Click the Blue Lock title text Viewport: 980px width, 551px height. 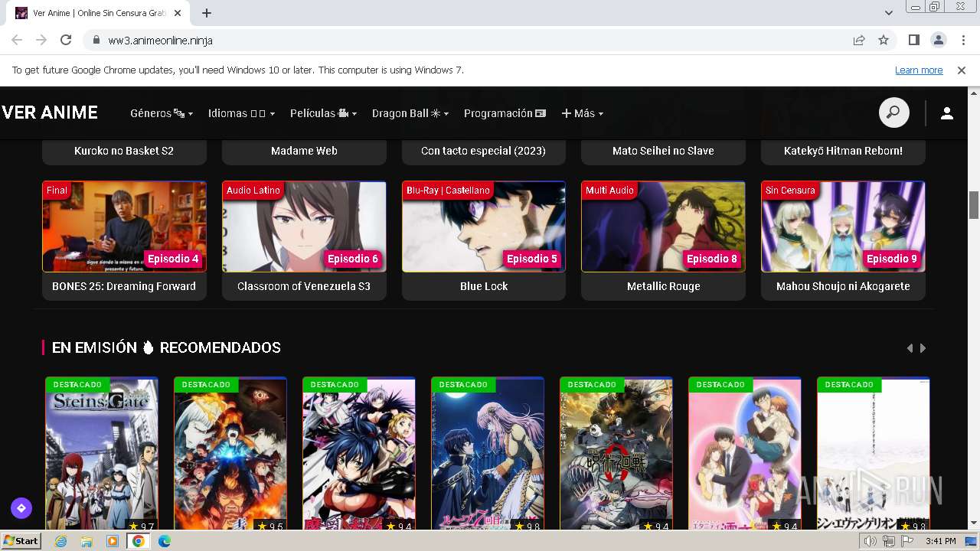point(484,286)
